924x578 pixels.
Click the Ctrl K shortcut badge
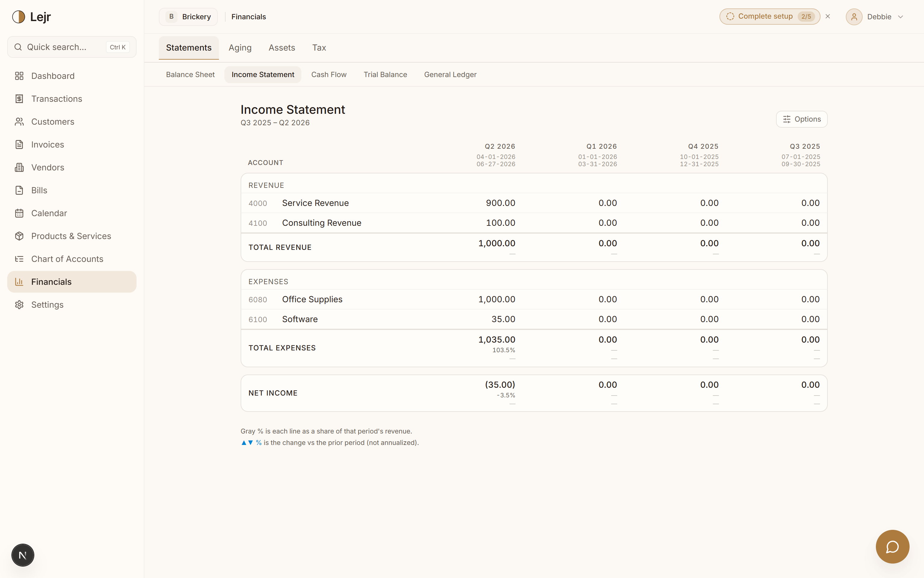(x=118, y=47)
